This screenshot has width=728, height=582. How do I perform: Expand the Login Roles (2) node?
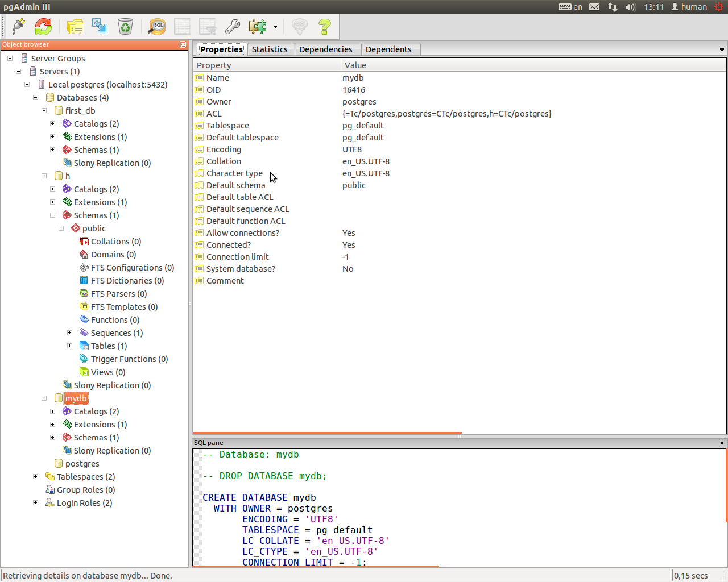pyautogui.click(x=35, y=503)
